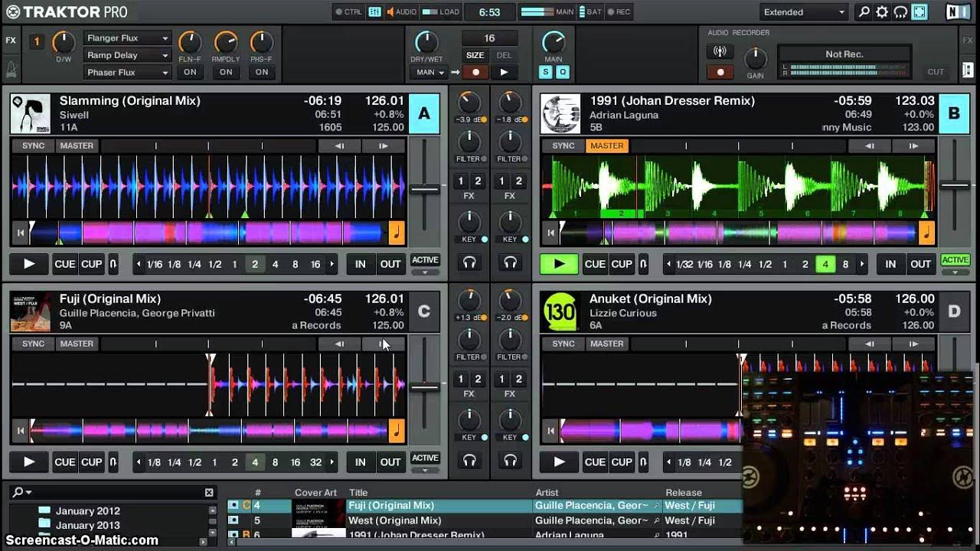Click the metronome icon below left FX tab
980x551 pixels.
[x=11, y=70]
